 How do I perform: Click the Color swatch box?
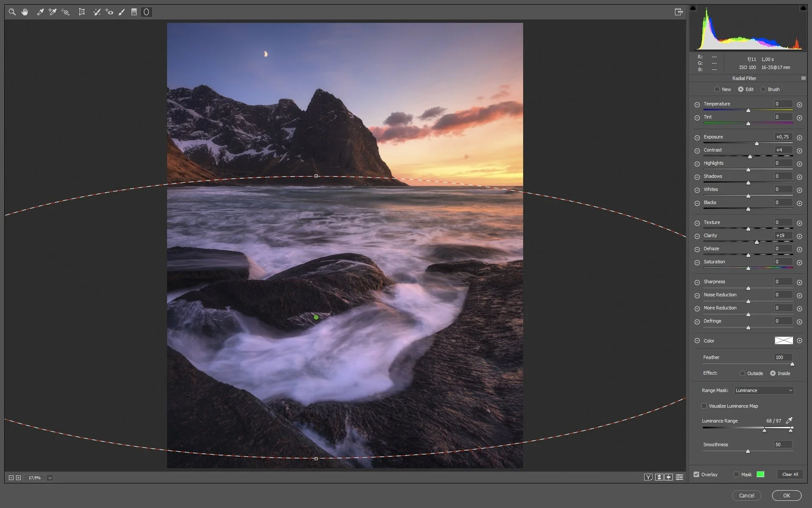783,341
